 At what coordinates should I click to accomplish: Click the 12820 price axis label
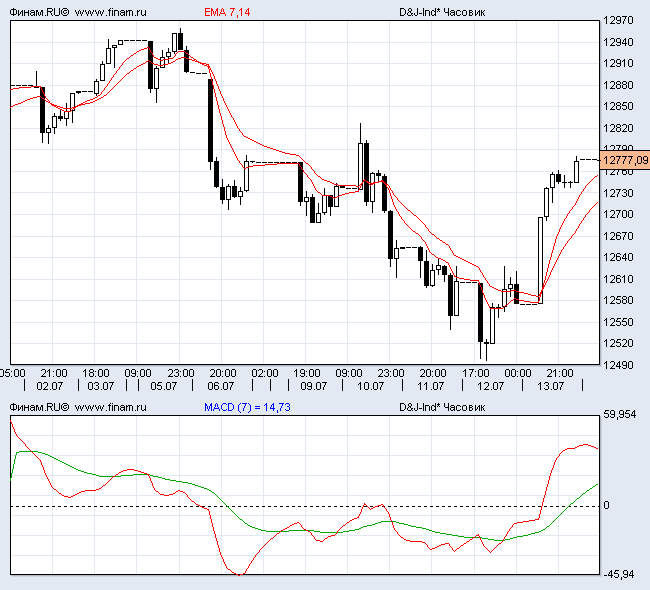click(x=618, y=128)
